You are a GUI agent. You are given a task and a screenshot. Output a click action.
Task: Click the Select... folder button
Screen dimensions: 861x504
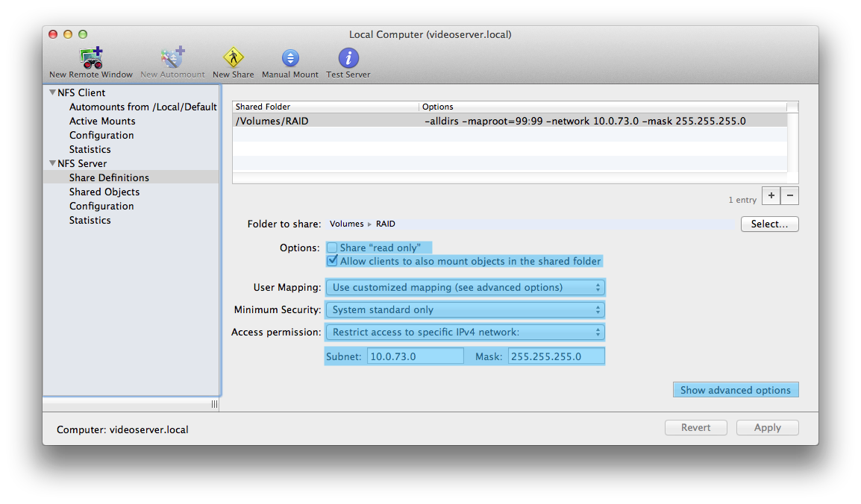769,224
